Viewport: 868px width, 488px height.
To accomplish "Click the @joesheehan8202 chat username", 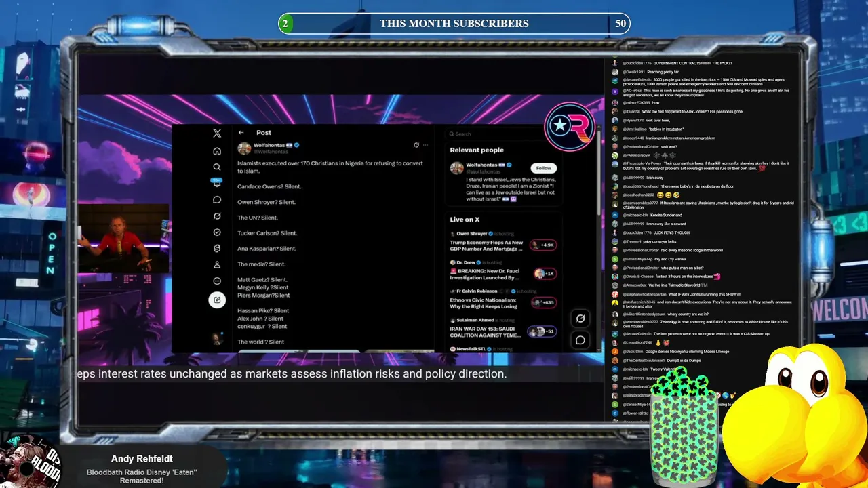I will click(x=638, y=195).
